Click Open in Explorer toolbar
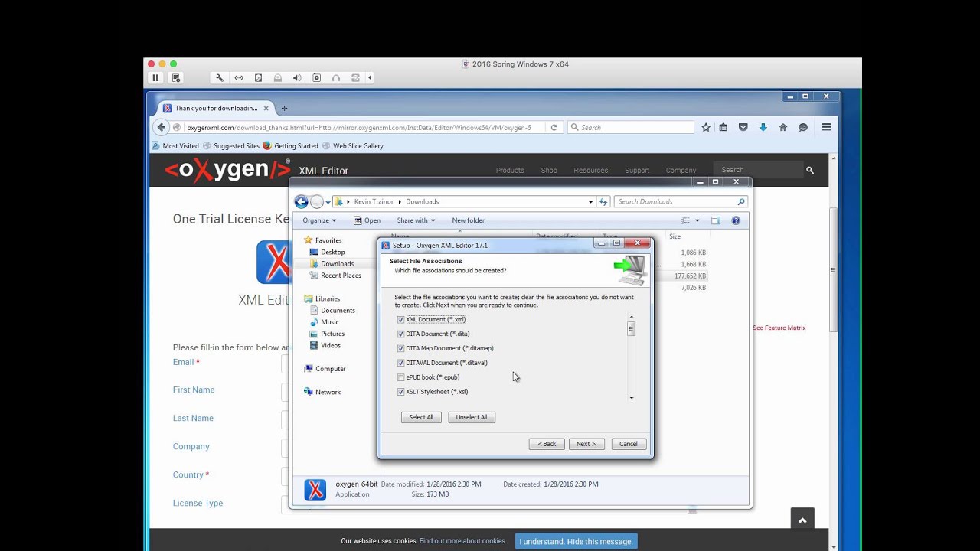This screenshot has width=980, height=551. point(367,220)
